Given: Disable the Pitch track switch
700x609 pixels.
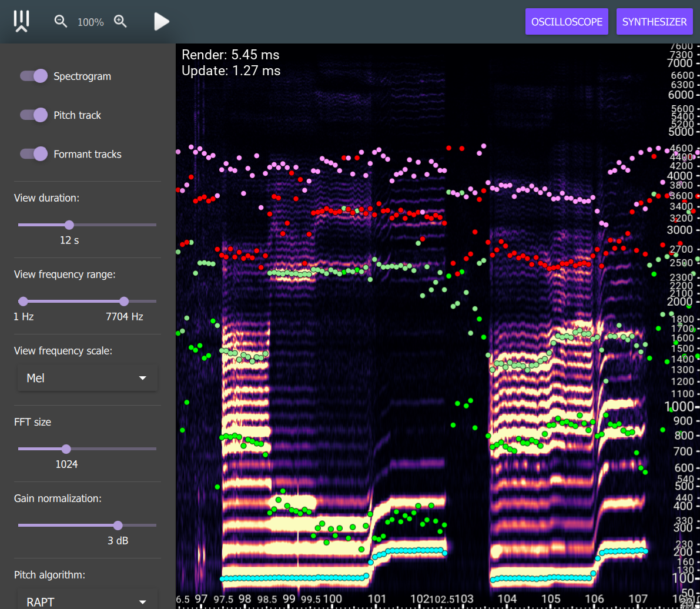Looking at the screenshot, I should coord(34,115).
